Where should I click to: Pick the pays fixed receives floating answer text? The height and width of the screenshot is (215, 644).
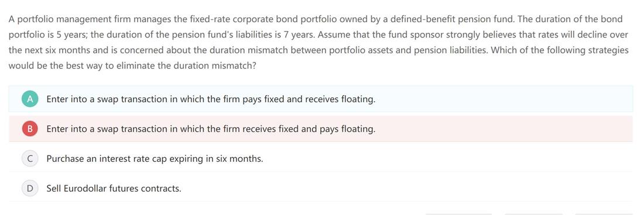coord(211,99)
